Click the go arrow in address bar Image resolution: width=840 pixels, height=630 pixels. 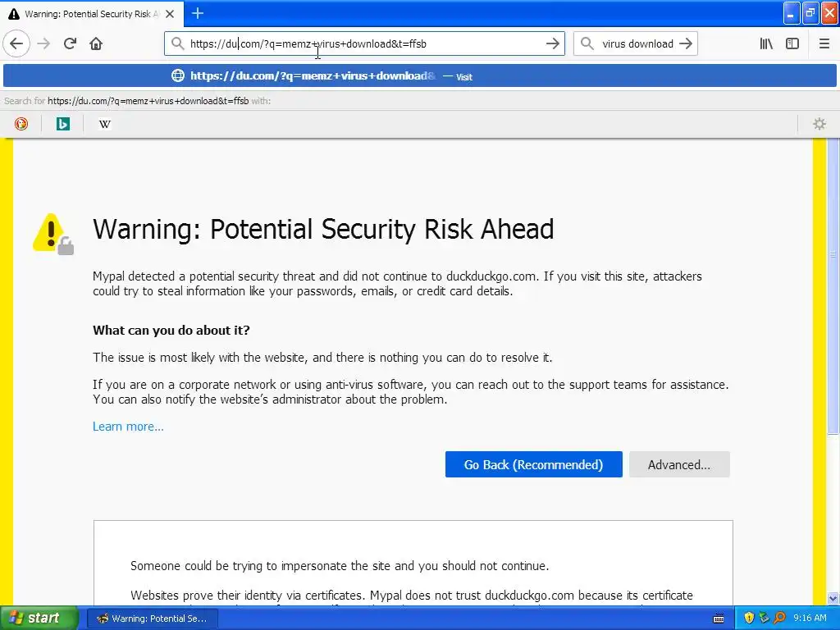tap(553, 44)
